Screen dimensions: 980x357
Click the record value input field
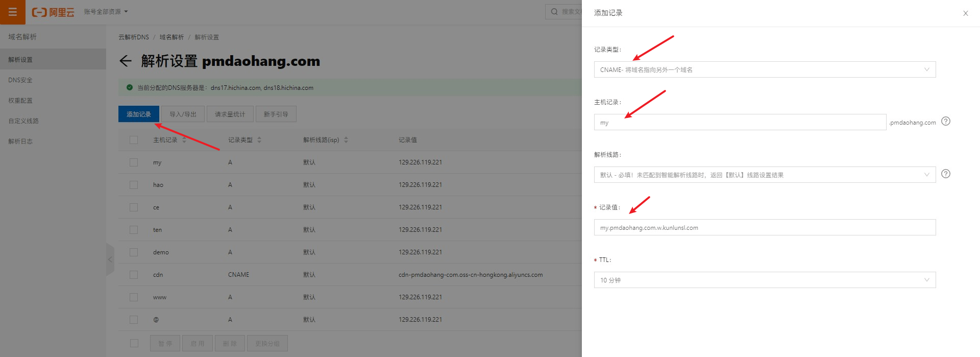coord(765,227)
